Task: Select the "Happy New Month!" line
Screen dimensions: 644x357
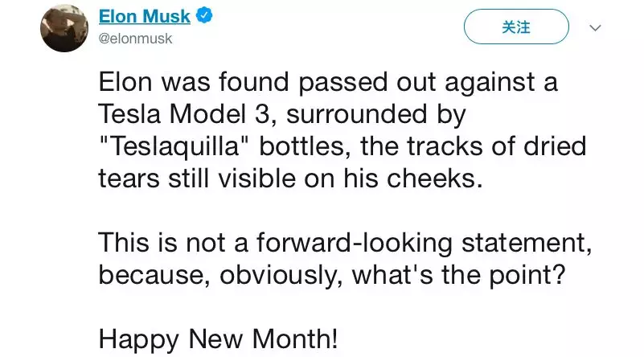Action: tap(219, 340)
